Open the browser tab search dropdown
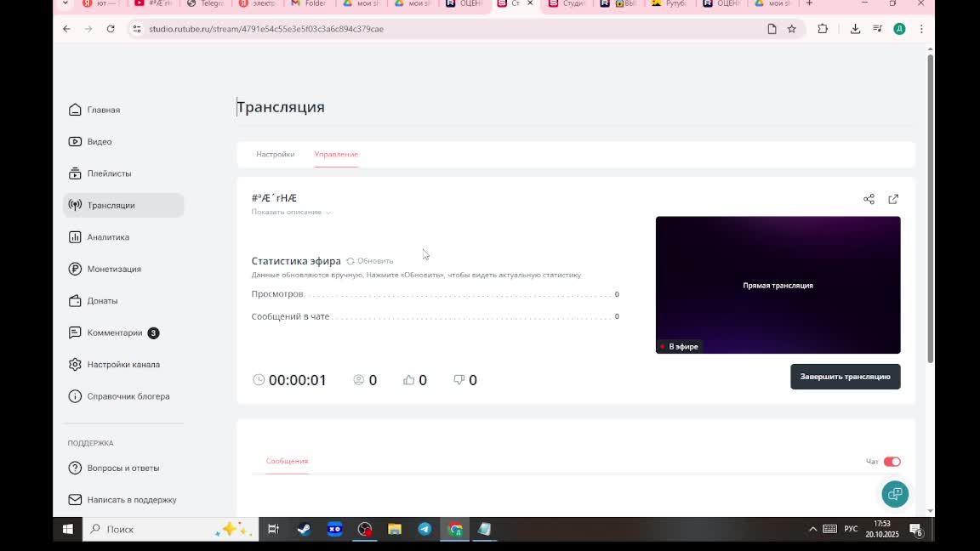Viewport: 980px width, 551px height. click(x=65, y=3)
